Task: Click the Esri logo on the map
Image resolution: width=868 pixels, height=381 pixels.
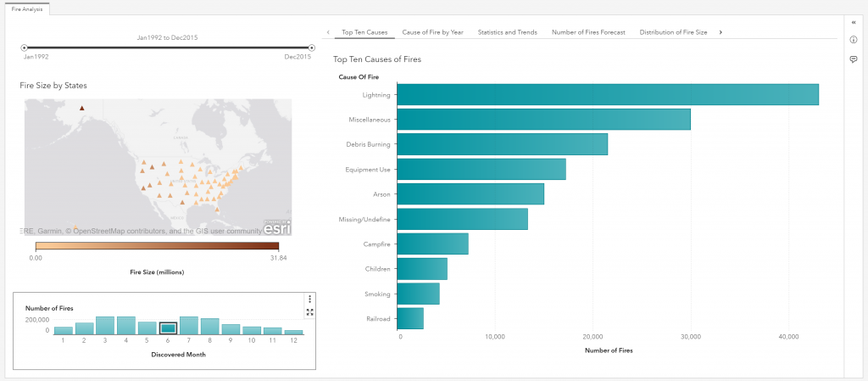Action: (x=277, y=228)
